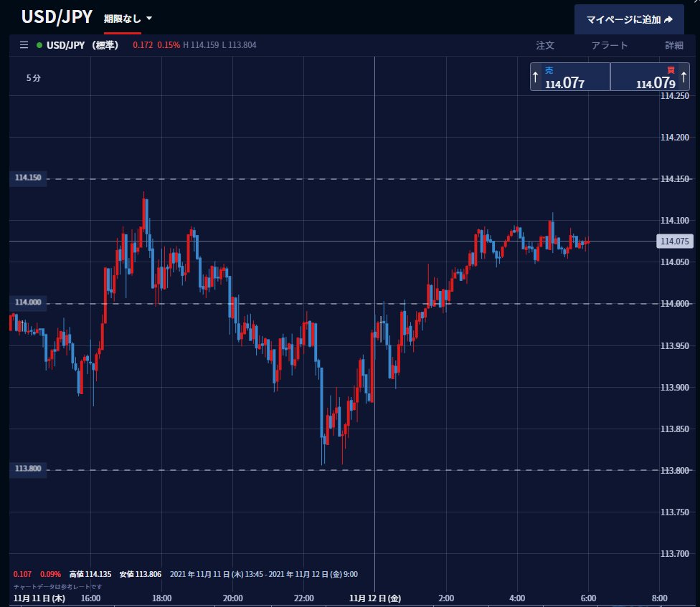Click the 113.900 price axis label

[675, 388]
